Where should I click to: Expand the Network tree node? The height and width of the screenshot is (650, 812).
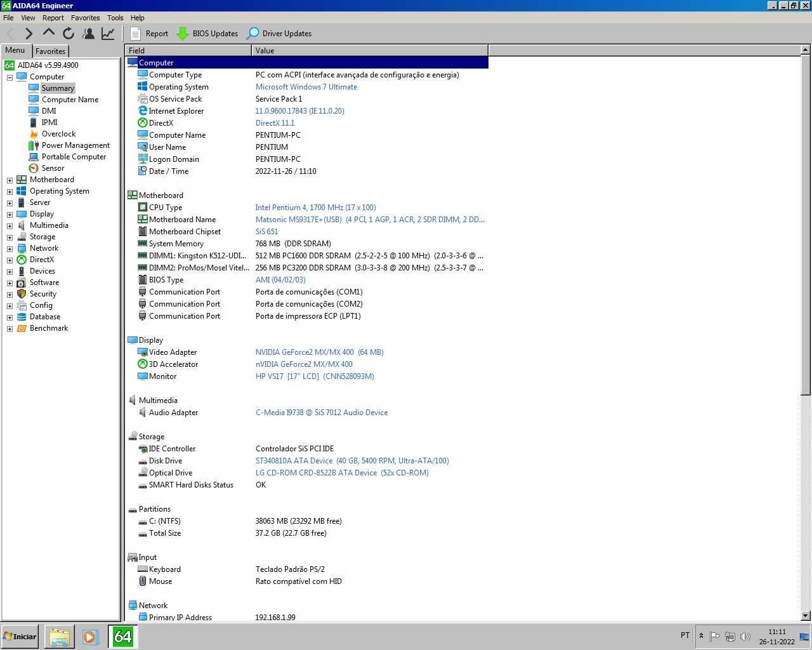[x=10, y=249]
